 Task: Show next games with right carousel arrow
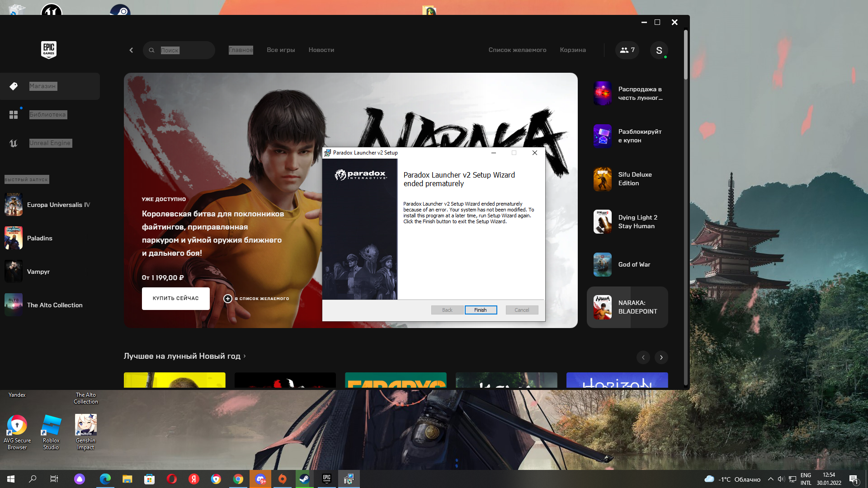pyautogui.click(x=661, y=357)
